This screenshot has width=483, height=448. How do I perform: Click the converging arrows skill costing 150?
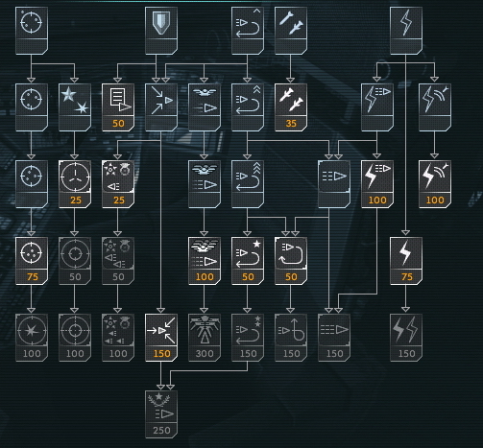coord(161,338)
